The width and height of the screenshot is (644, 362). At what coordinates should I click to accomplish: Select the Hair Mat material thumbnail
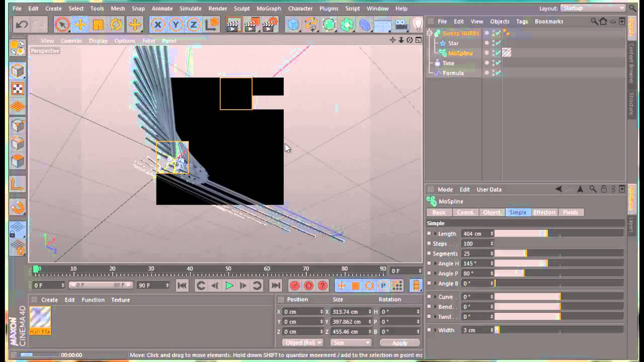pos(40,321)
